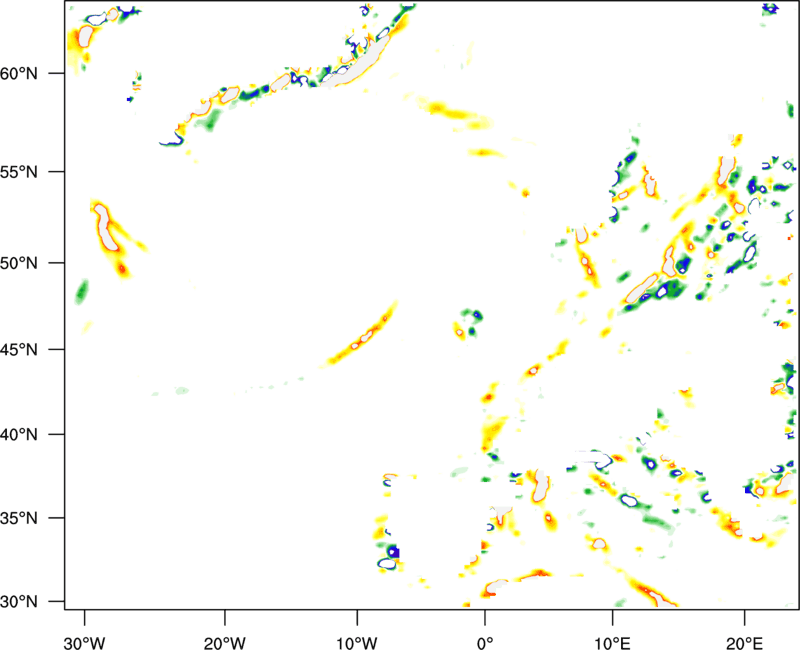Click the 20°E longitude label
This screenshot has height=650, width=800.
tap(744, 643)
